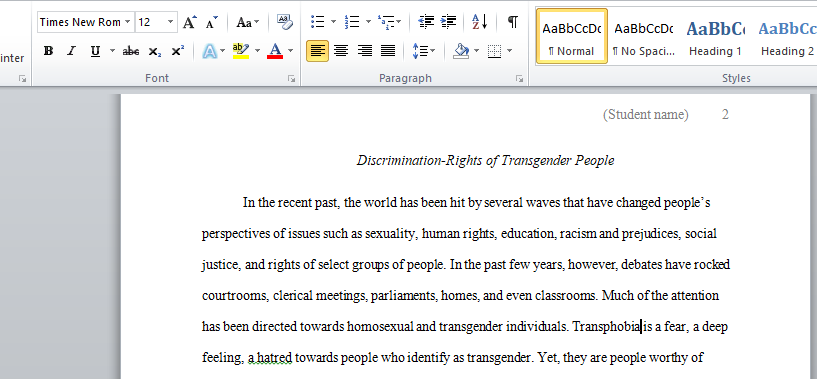The width and height of the screenshot is (817, 379).
Task: Click the title Discrimination-Rights of Transgender People
Action: click(x=486, y=161)
